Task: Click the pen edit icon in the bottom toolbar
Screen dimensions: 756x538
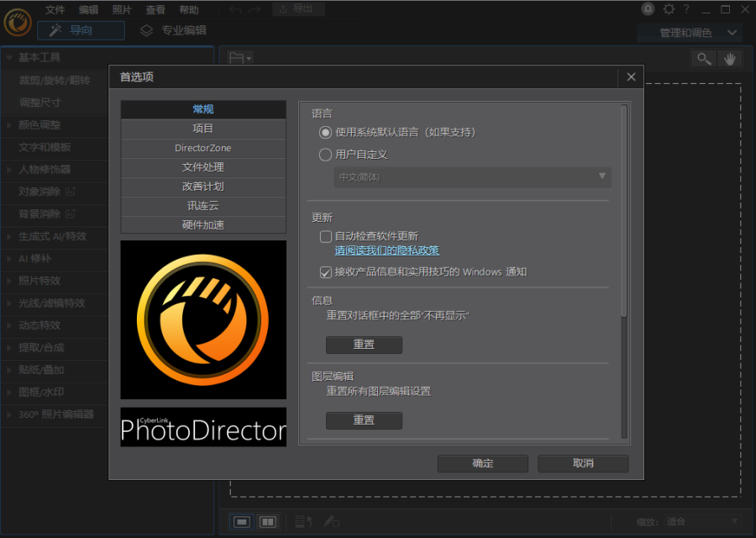Action: click(x=331, y=521)
